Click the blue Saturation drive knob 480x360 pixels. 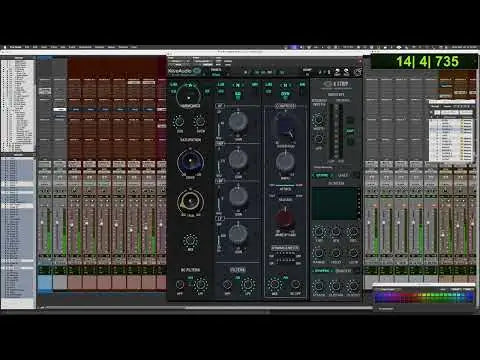click(x=190, y=162)
